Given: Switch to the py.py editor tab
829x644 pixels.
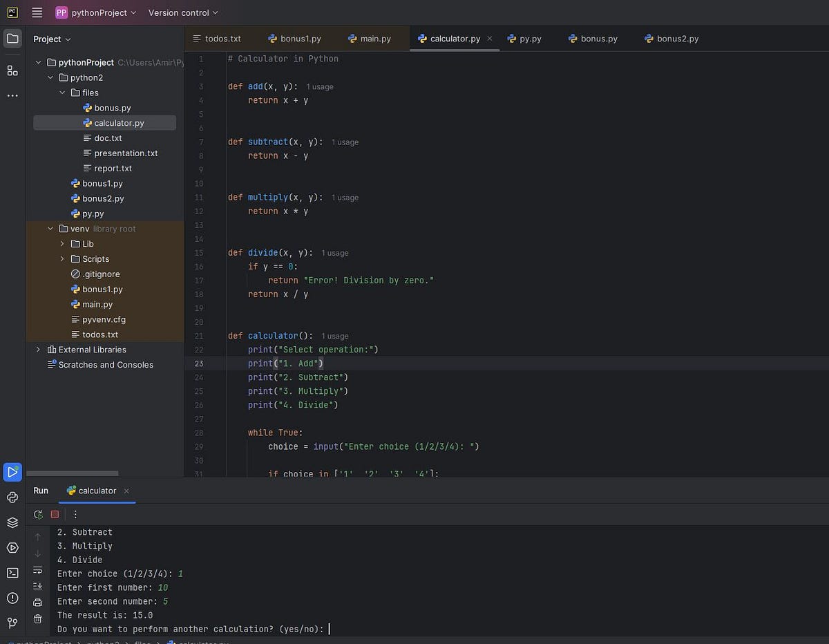Looking at the screenshot, I should pyautogui.click(x=524, y=39).
